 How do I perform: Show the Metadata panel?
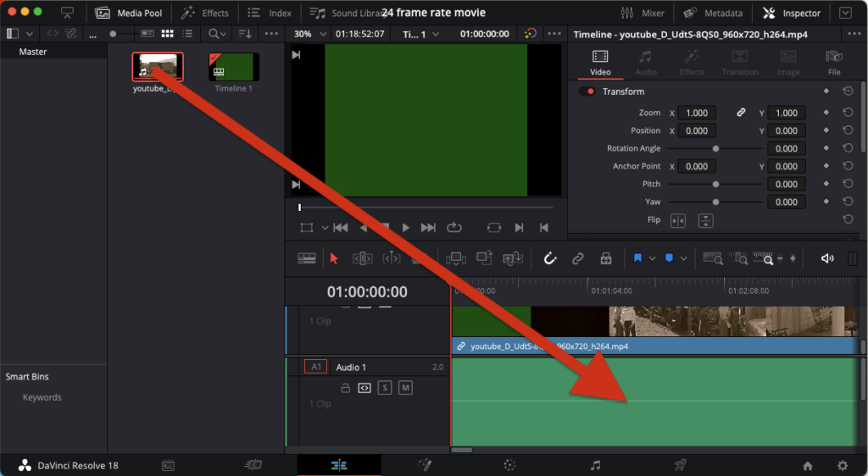712,13
